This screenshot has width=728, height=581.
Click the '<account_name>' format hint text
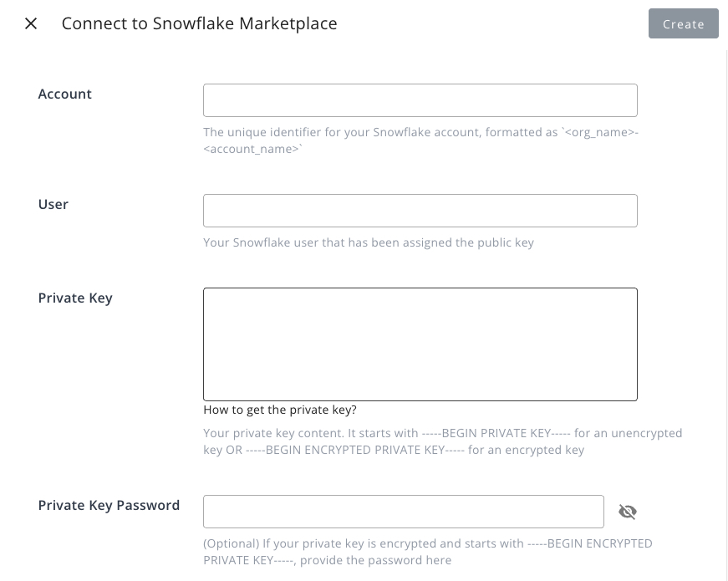pos(253,149)
